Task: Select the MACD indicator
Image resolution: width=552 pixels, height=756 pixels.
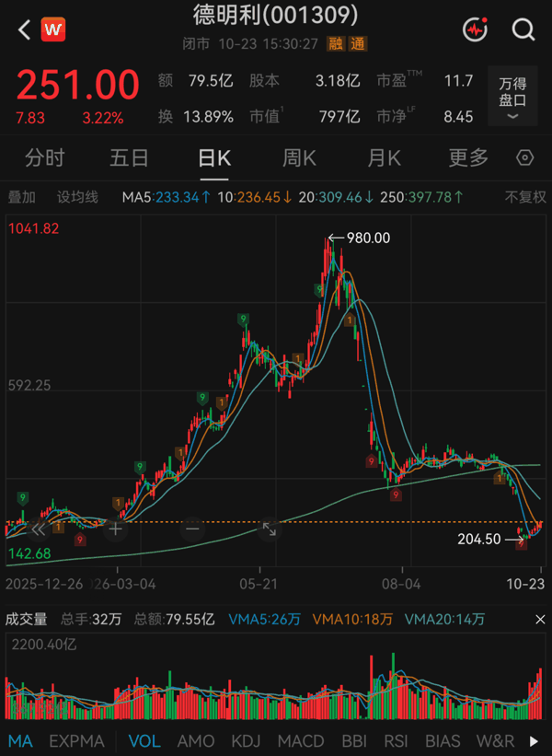Action: pyautogui.click(x=301, y=741)
